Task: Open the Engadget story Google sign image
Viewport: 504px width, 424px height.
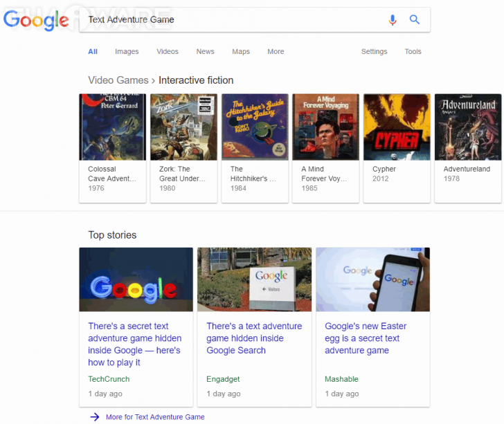Action: (254, 279)
